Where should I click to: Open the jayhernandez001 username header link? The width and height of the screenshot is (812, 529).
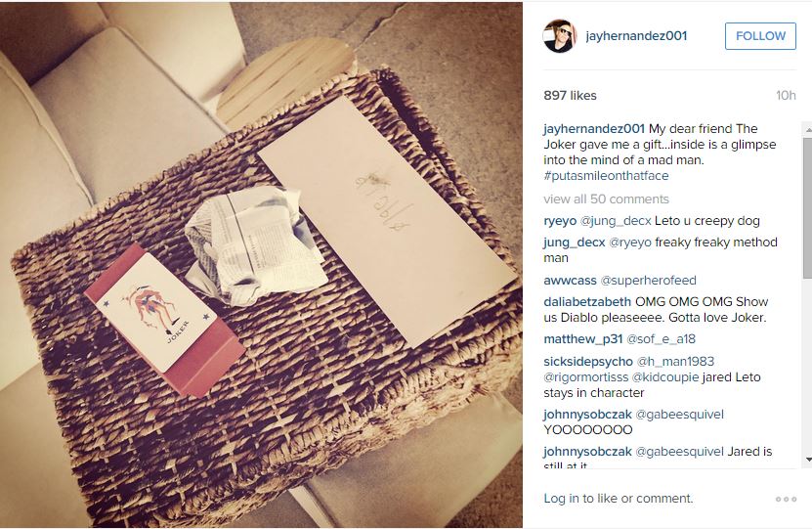(x=636, y=36)
